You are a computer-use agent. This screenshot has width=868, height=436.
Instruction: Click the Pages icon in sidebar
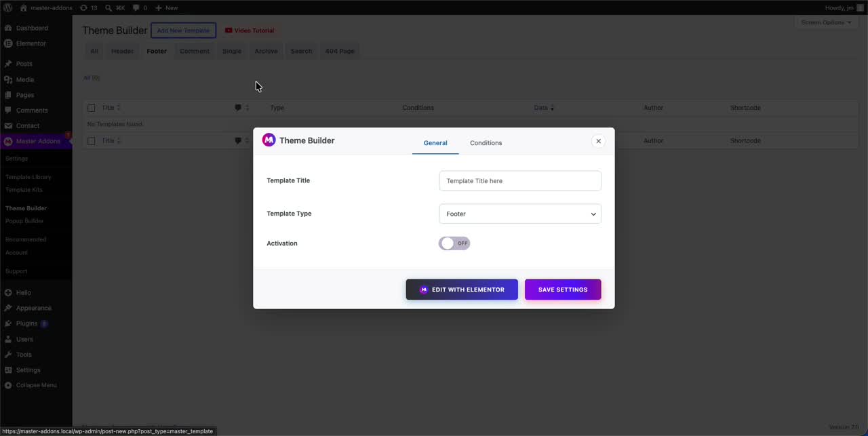coord(8,95)
